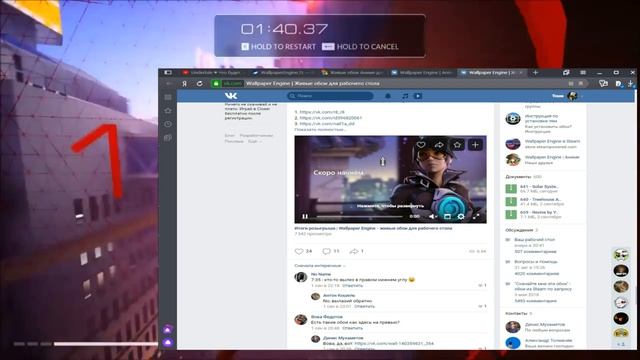Open document 640 - Treehouse
Screen dimensions: 640x360
(540, 200)
